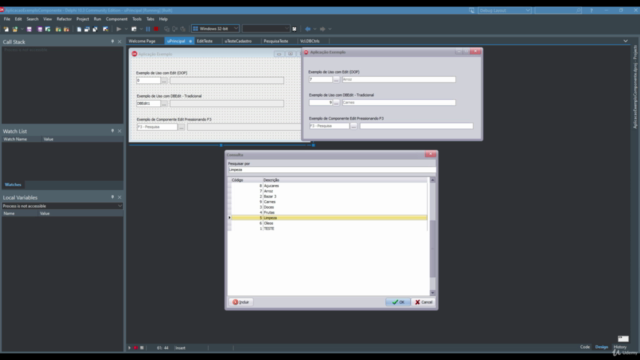Open the Debug Layout dropdown in title bar
This screenshot has height=360, width=640.
(x=528, y=10)
